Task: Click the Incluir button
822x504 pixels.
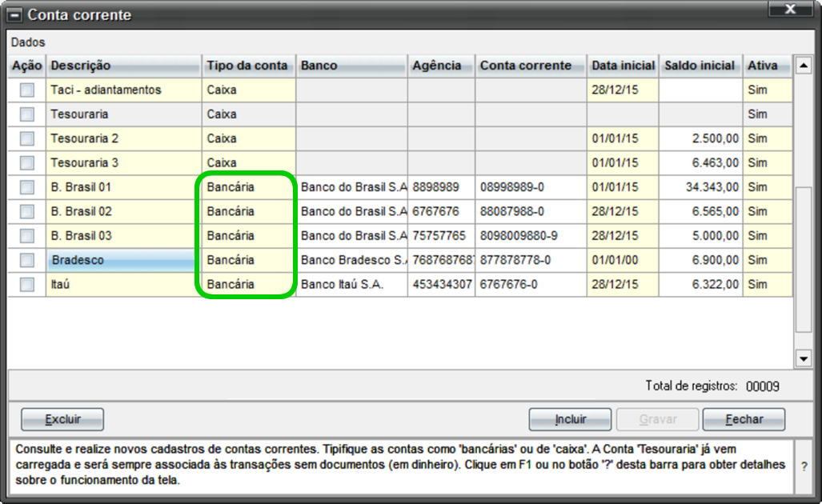Action: (570, 419)
